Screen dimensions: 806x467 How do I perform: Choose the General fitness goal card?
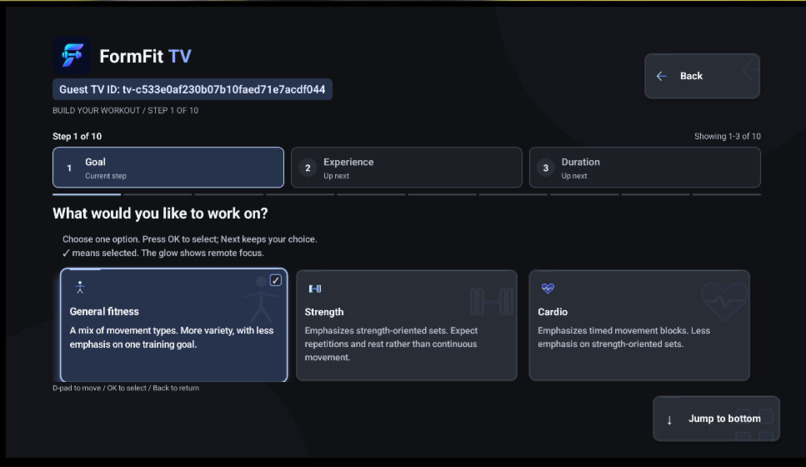coord(174,325)
